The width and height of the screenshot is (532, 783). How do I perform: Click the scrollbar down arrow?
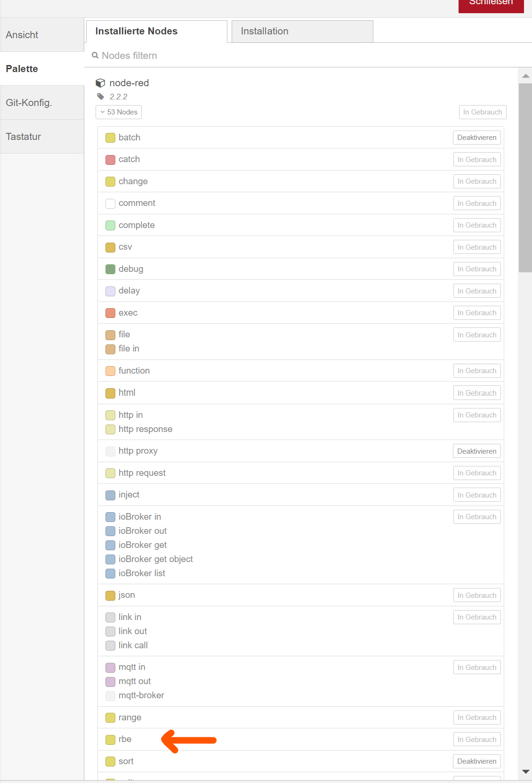pos(525,772)
